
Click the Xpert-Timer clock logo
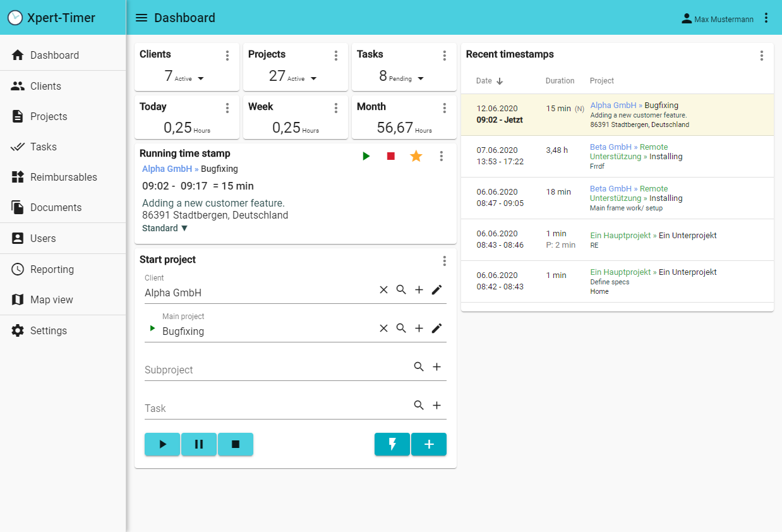(15, 18)
